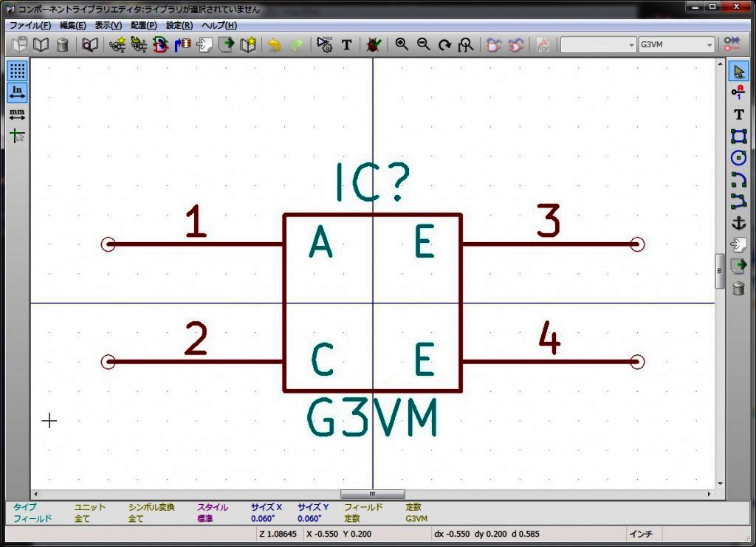The height and width of the screenshot is (547, 756).
Task: Click the bug-shaped design check icon
Action: 373,45
